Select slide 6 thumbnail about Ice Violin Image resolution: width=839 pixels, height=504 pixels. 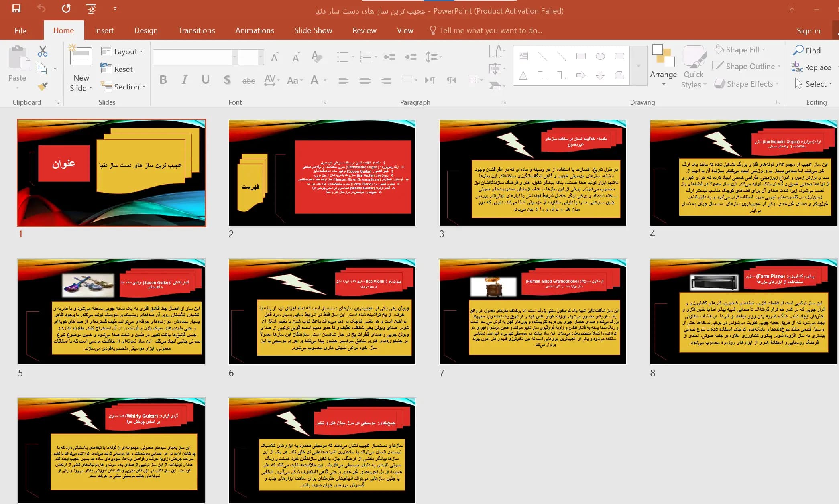pos(322,312)
